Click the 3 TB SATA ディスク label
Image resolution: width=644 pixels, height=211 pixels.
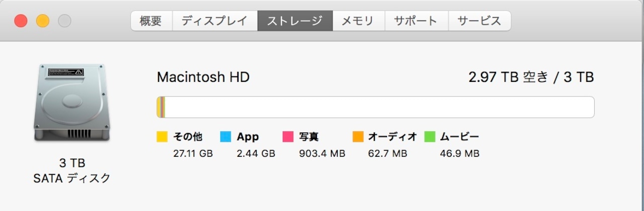point(72,171)
